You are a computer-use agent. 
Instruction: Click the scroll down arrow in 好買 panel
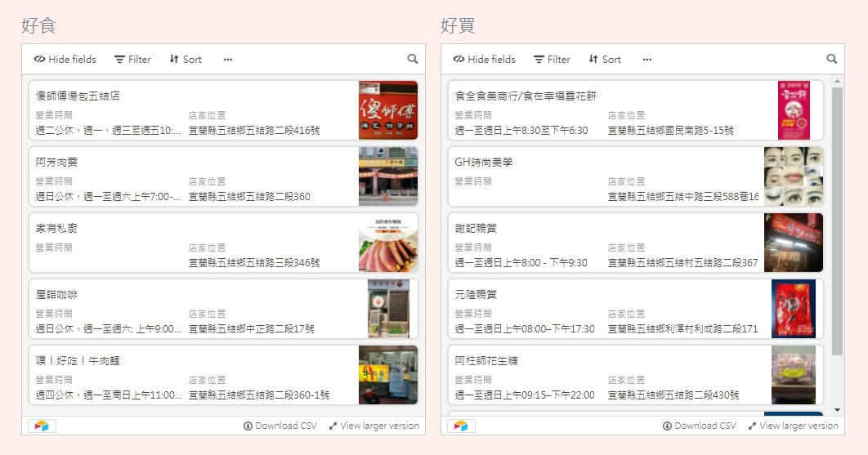click(837, 410)
